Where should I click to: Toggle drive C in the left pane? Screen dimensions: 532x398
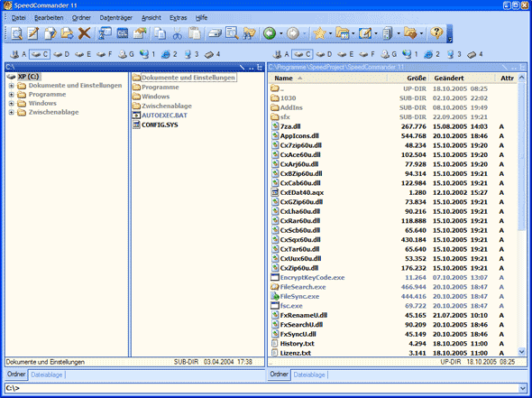40,54
